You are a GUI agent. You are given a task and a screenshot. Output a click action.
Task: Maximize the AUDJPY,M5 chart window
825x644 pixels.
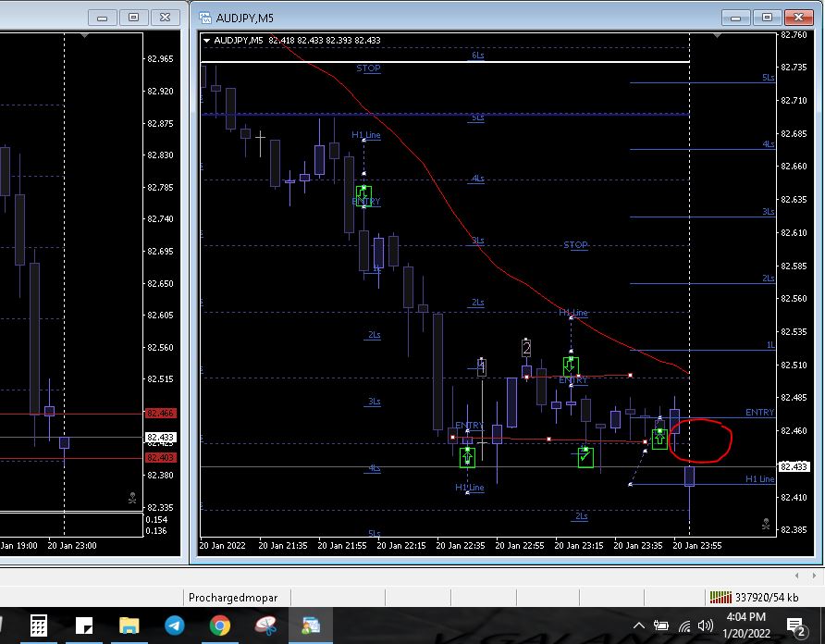[x=767, y=18]
